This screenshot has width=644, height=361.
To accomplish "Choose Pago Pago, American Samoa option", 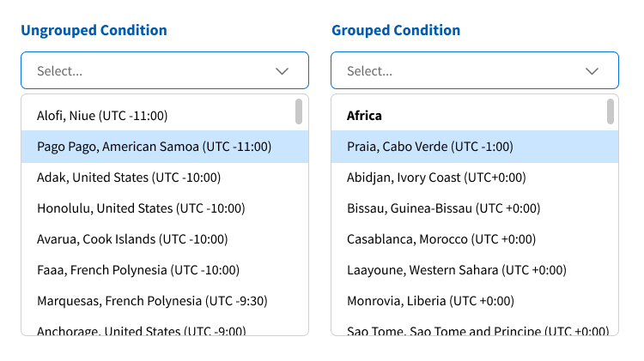I will coord(154,147).
